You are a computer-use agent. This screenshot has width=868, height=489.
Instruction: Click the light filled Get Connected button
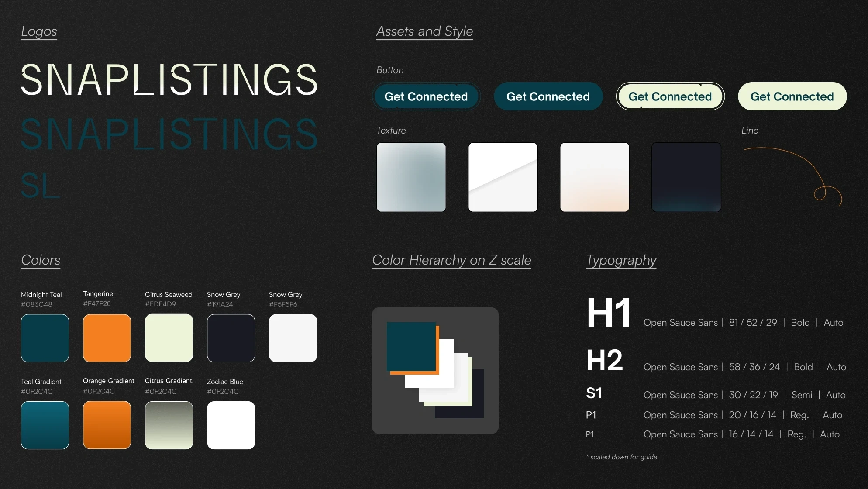[x=791, y=96]
